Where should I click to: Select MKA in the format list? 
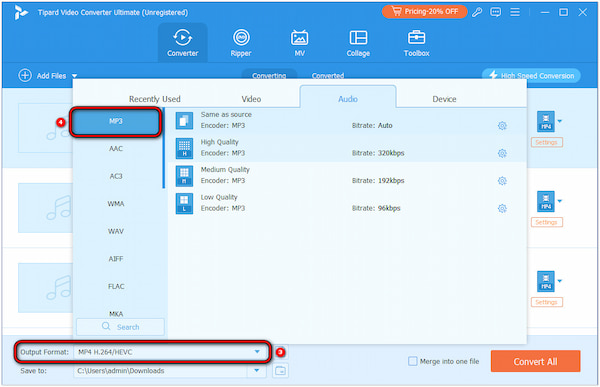coord(116,314)
